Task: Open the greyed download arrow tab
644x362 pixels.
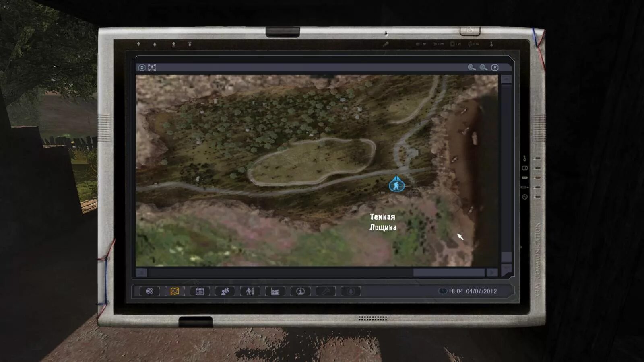Action: [x=351, y=291]
